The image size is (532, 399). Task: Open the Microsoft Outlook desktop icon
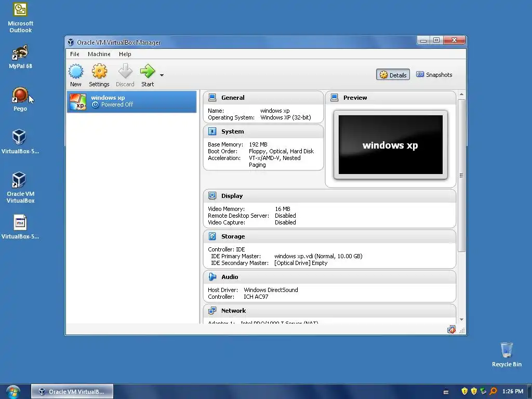coord(20,18)
